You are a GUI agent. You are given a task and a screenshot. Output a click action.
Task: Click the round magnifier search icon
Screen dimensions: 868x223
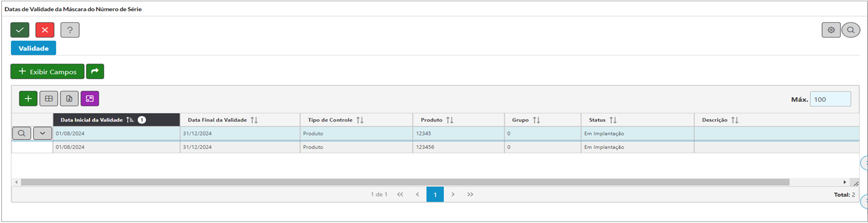tap(851, 30)
